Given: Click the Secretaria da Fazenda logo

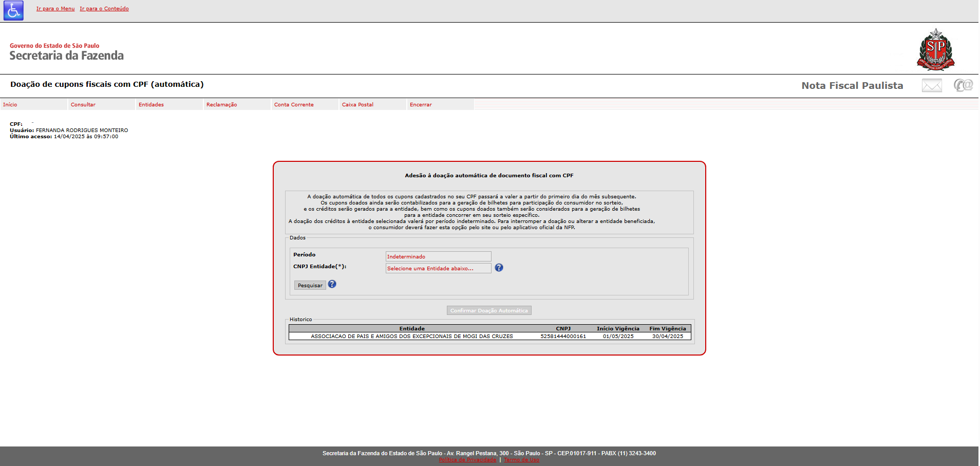Looking at the screenshot, I should click(x=66, y=52).
